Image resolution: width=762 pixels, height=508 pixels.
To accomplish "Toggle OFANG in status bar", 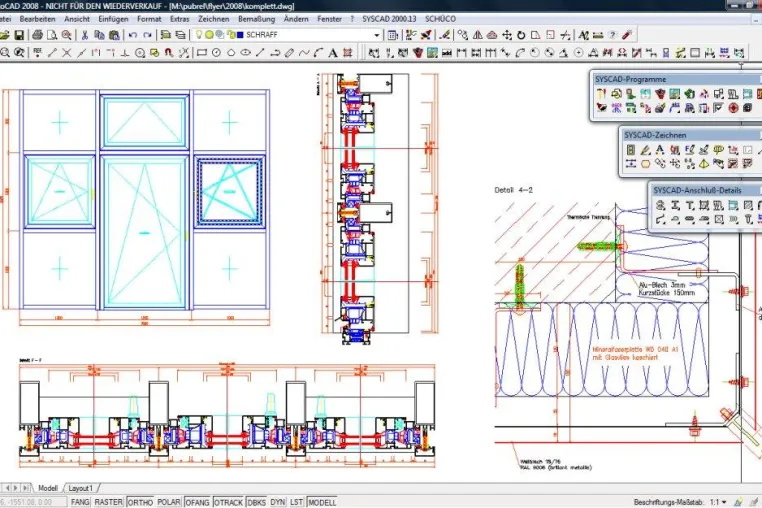I will pyautogui.click(x=197, y=502).
